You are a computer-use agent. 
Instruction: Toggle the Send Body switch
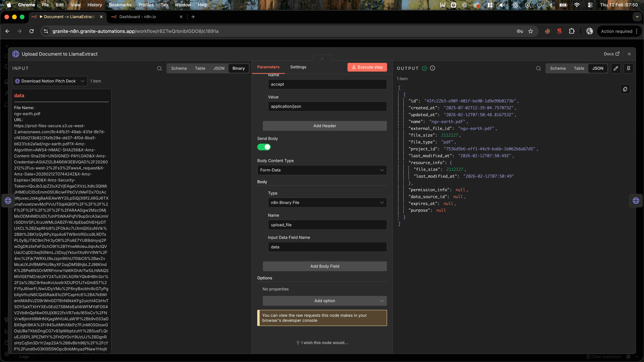[264, 147]
